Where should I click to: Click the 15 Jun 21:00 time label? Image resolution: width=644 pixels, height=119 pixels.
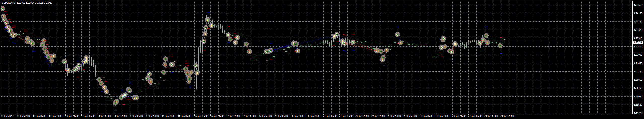click(x=168, y=116)
